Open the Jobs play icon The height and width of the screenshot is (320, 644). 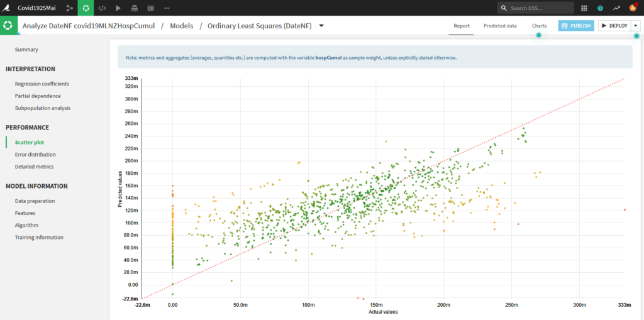point(118,8)
